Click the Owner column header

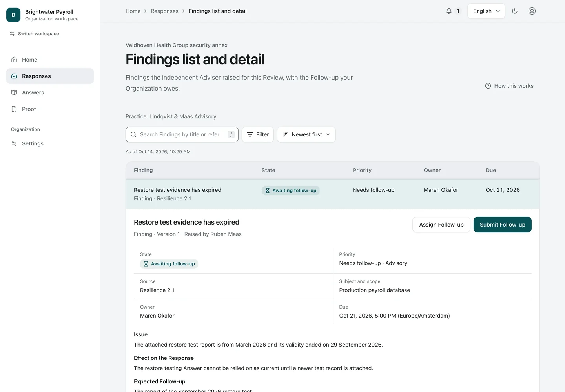click(x=432, y=170)
